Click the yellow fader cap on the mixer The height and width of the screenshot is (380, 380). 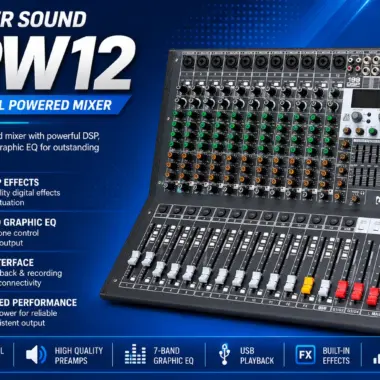click(307, 285)
